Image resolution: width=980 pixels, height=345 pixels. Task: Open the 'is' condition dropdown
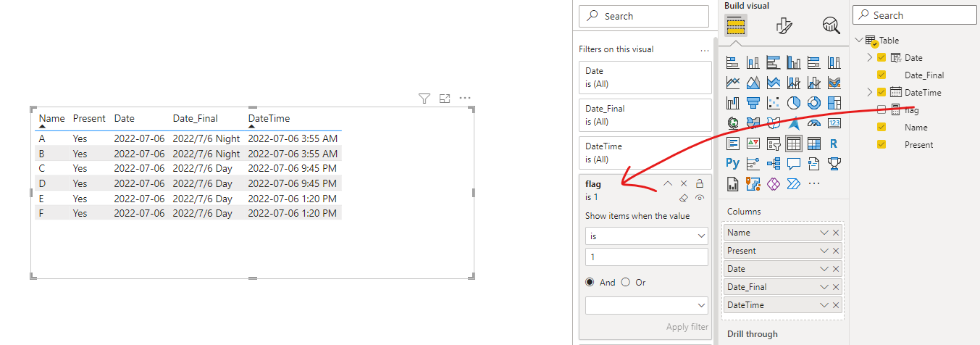647,236
